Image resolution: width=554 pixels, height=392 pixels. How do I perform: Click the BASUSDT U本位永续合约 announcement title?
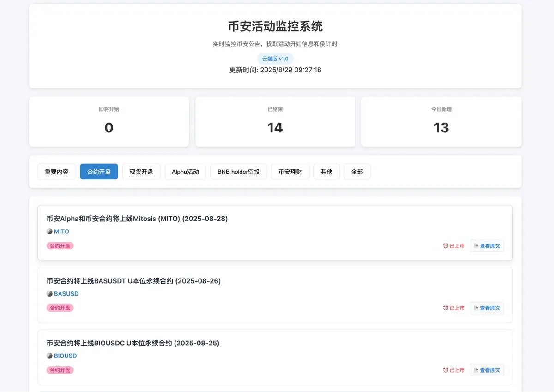point(133,281)
